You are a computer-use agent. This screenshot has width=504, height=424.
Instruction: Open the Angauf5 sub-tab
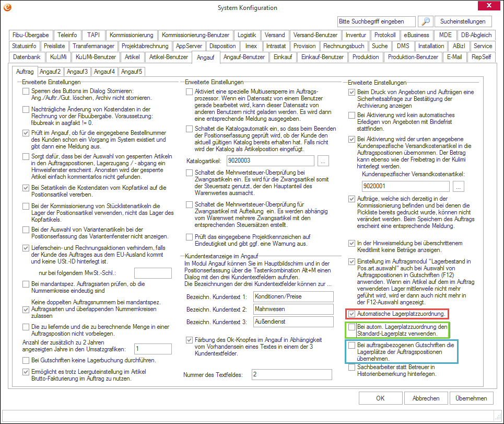(132, 72)
